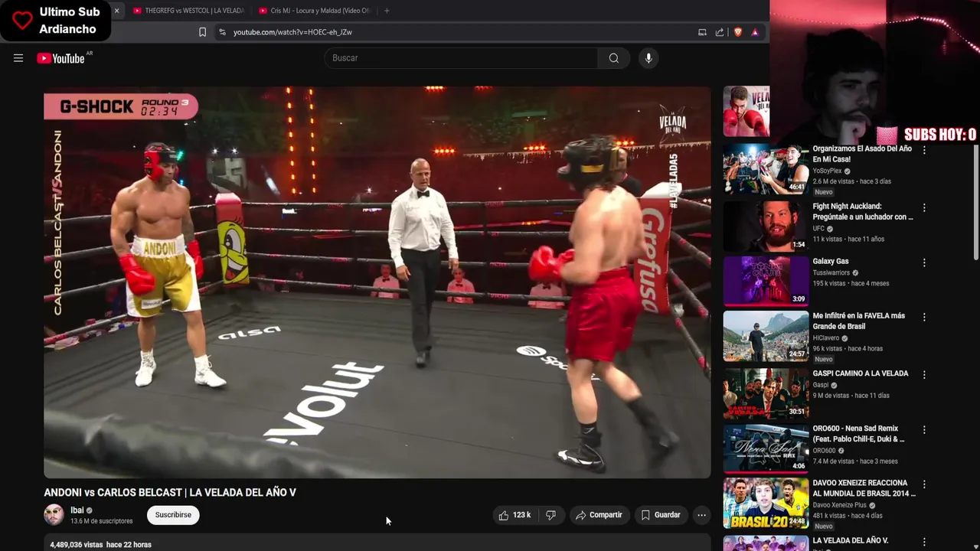Switch to the THEGREFG vs WESTCOL tab

coord(188,11)
